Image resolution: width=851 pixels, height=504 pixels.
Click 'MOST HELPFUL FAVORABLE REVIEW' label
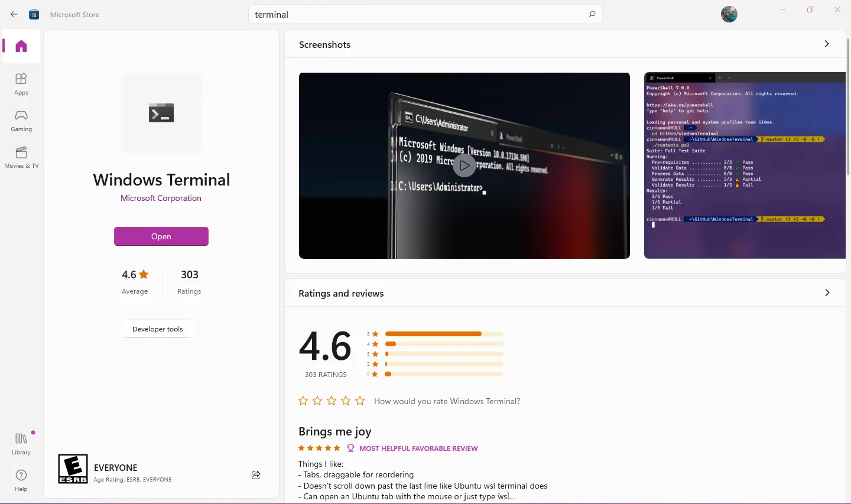[418, 448]
